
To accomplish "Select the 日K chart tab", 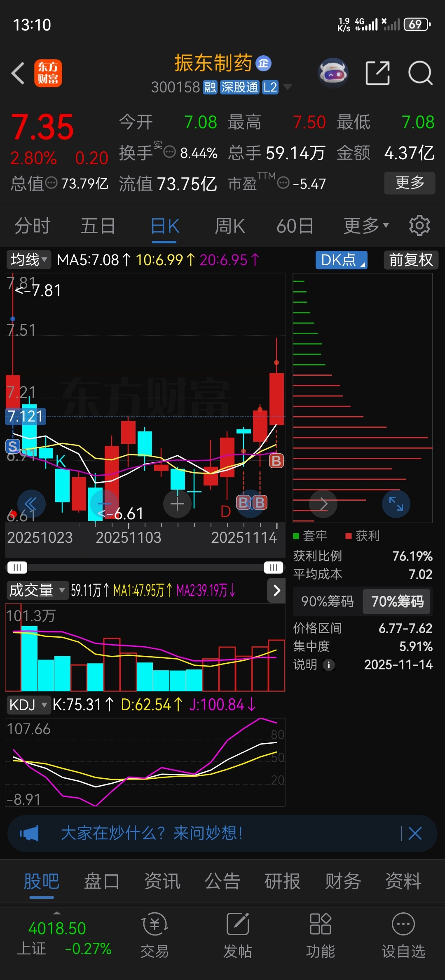I will pyautogui.click(x=165, y=226).
